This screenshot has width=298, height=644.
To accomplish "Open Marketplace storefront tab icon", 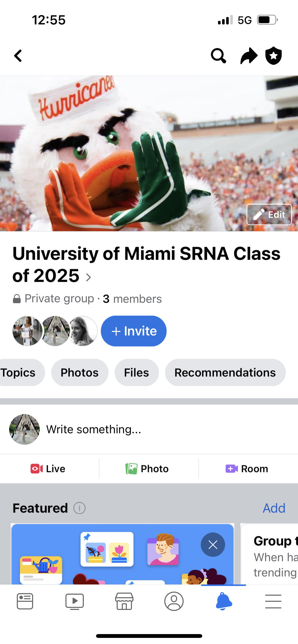I will click(124, 601).
